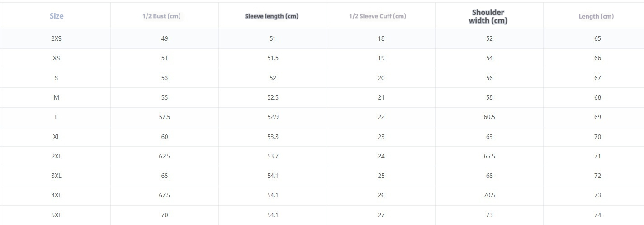Click sleeve cuff value 18 for 2XS

point(381,38)
